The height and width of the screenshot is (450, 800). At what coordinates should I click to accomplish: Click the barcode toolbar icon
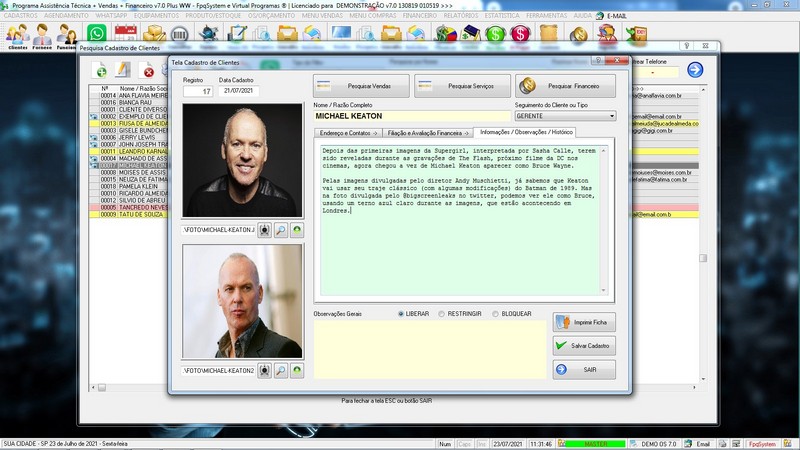pyautogui.click(x=179, y=35)
